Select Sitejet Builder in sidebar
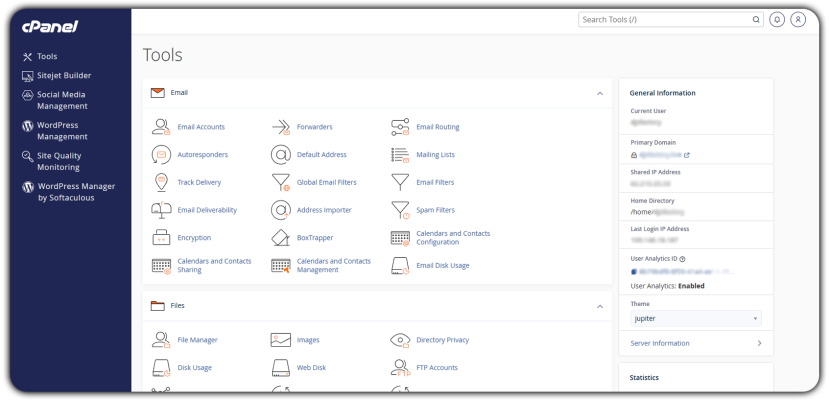 [x=64, y=75]
